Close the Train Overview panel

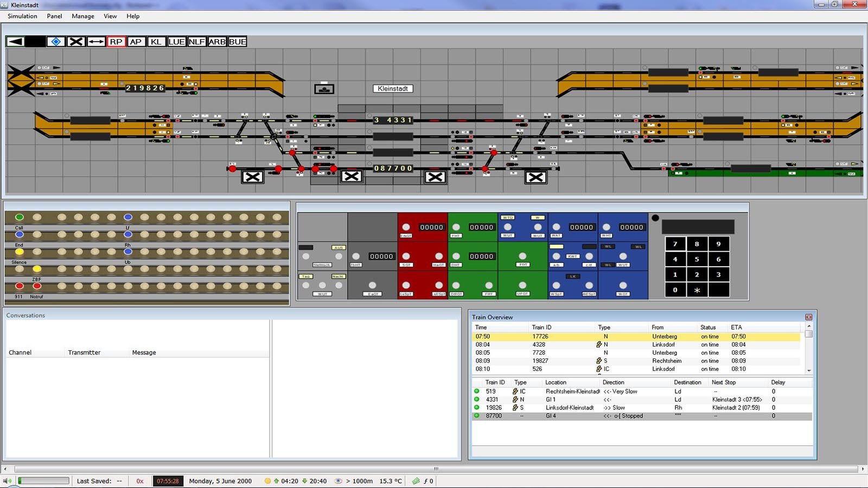[808, 317]
